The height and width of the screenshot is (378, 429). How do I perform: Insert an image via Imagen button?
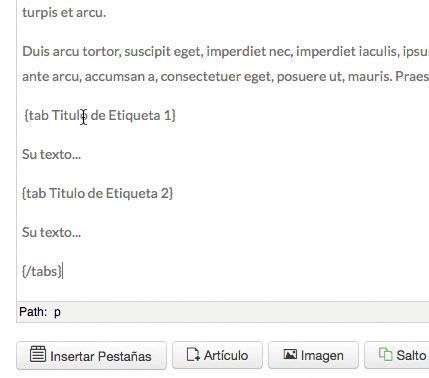[x=313, y=355]
